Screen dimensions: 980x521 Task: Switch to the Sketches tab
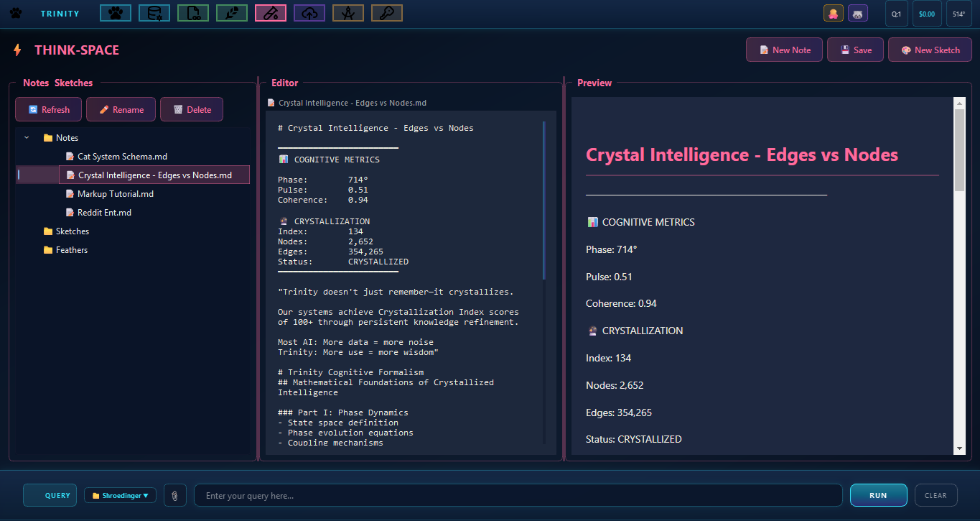(x=73, y=83)
